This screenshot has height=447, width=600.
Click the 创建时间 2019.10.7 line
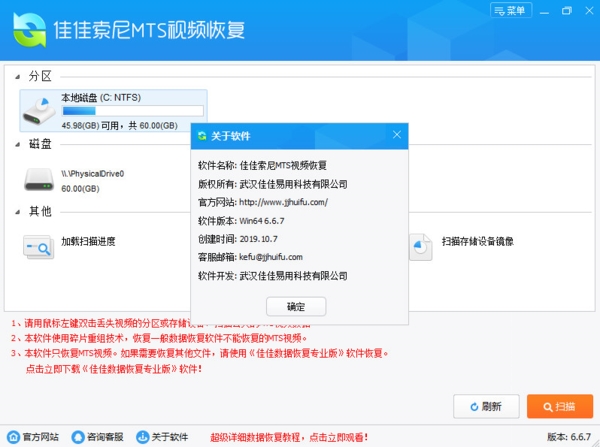238,239
